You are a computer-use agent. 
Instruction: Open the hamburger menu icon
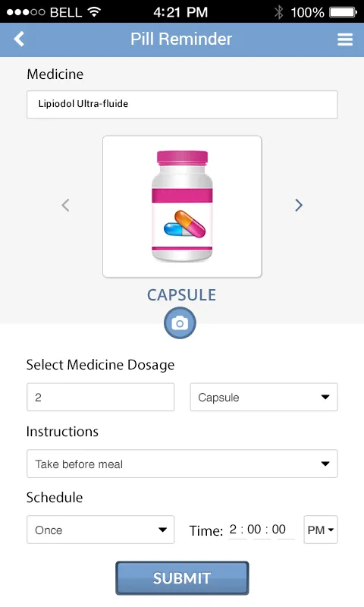pyautogui.click(x=344, y=39)
